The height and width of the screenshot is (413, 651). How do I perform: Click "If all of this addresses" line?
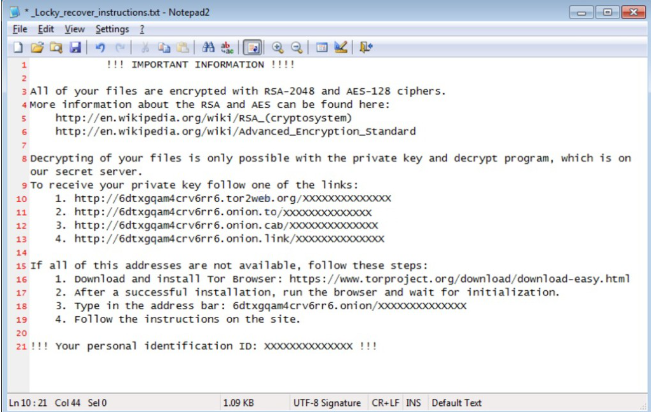[229, 266]
